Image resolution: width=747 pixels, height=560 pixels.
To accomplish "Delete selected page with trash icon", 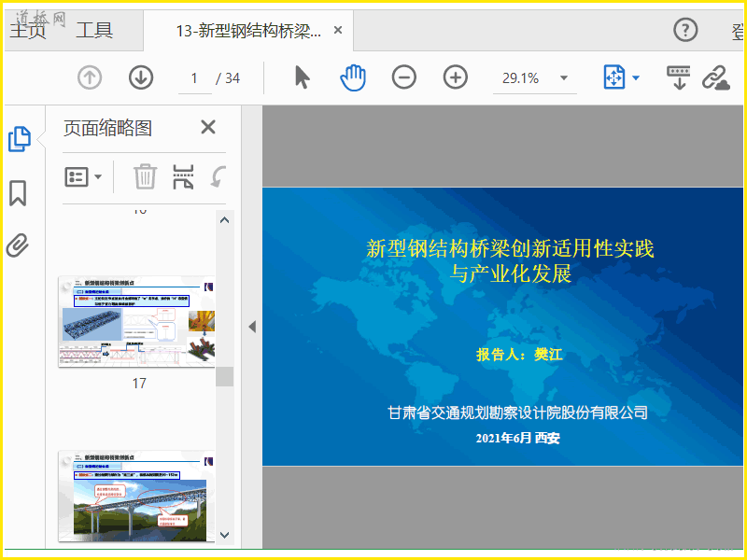I will (x=145, y=176).
